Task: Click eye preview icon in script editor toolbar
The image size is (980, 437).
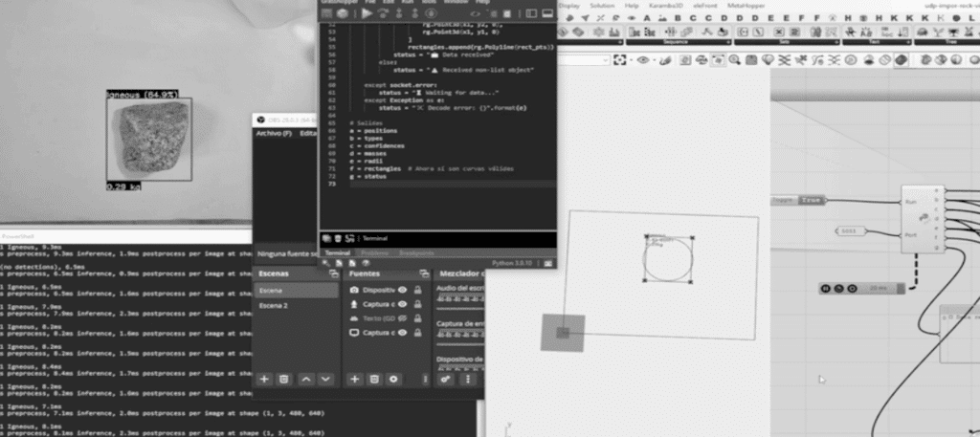Action: (x=477, y=13)
